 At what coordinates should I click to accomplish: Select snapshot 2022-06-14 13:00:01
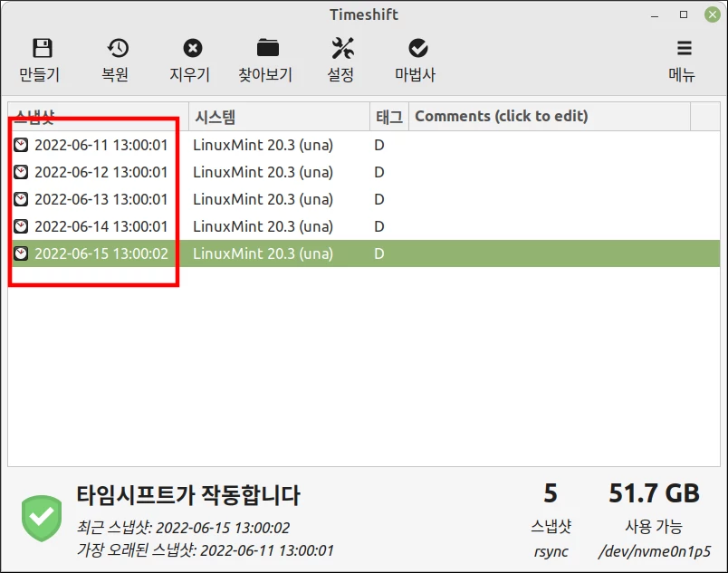101,226
